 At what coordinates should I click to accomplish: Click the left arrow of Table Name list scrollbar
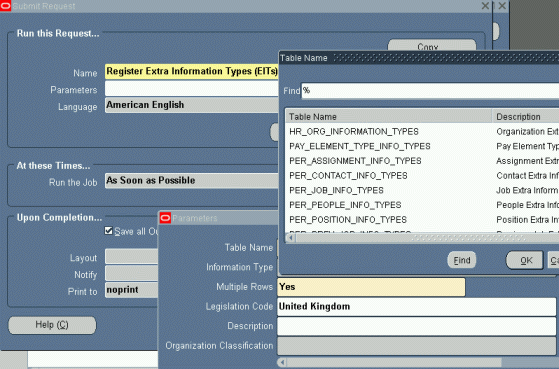click(x=291, y=237)
